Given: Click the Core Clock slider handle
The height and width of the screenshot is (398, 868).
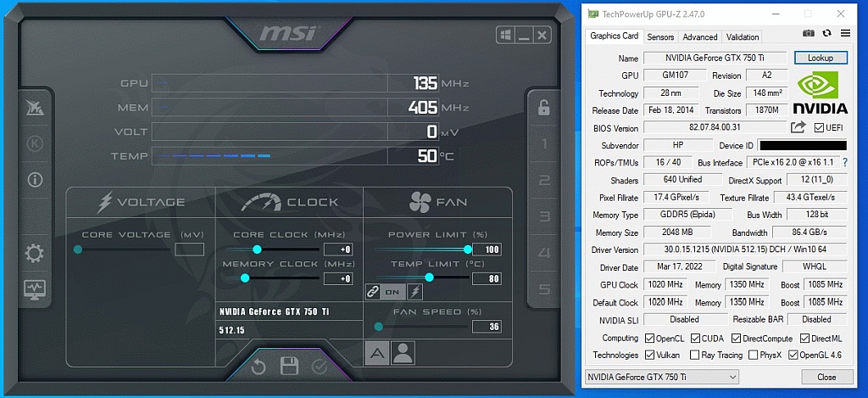Looking at the screenshot, I should 257,249.
